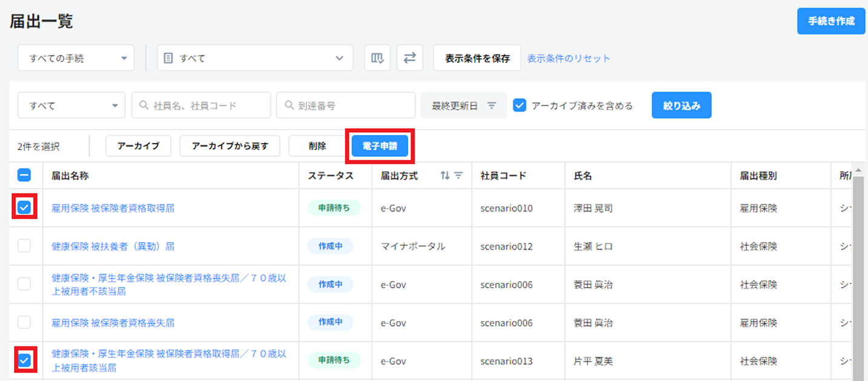Click the 絞り込み button

tap(681, 105)
